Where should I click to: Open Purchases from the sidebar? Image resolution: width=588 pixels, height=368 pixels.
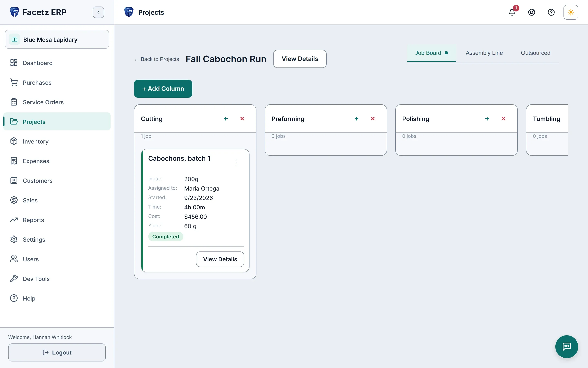(57, 83)
